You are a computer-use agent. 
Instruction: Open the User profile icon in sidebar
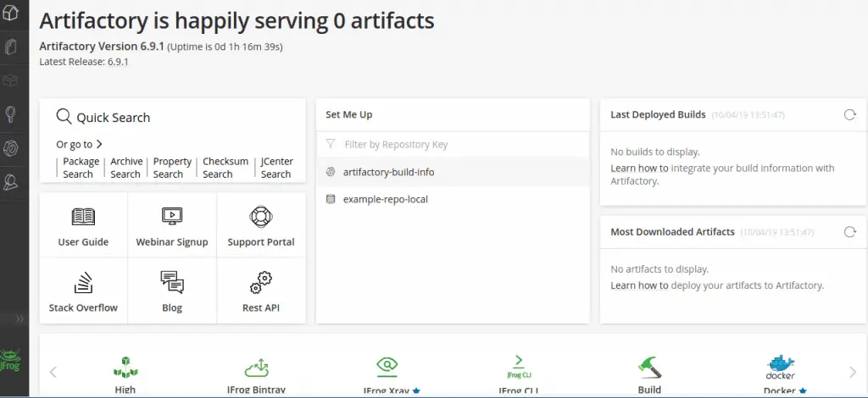coord(11,182)
